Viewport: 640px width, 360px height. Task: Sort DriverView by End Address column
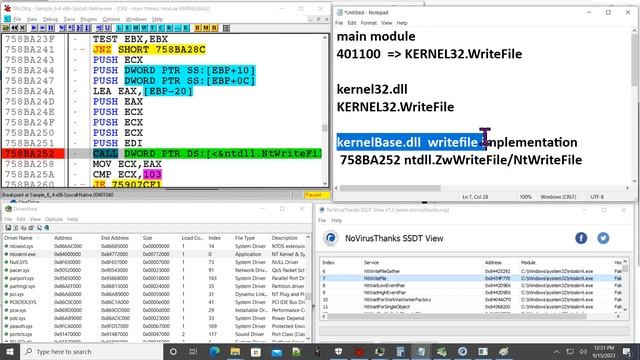115,238
